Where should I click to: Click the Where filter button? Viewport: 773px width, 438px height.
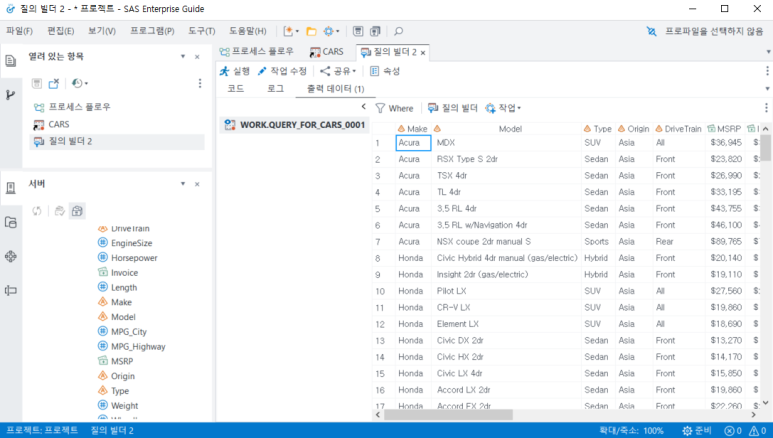pos(394,108)
